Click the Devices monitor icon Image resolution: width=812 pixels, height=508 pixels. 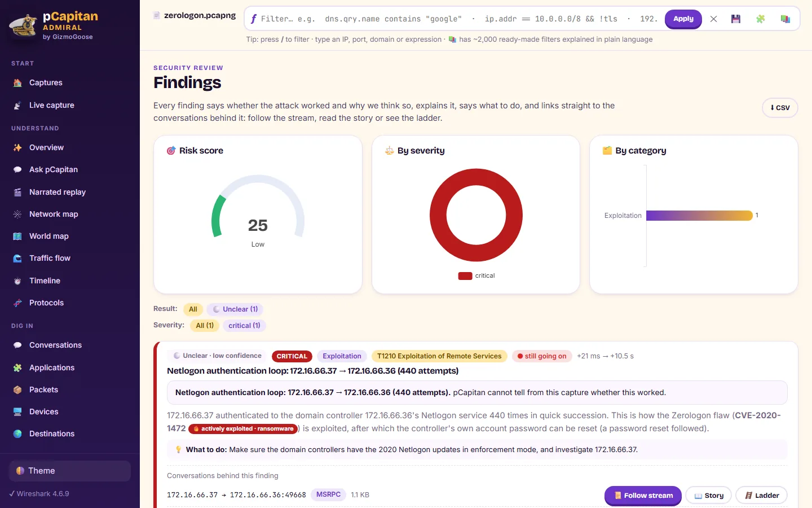point(17,411)
